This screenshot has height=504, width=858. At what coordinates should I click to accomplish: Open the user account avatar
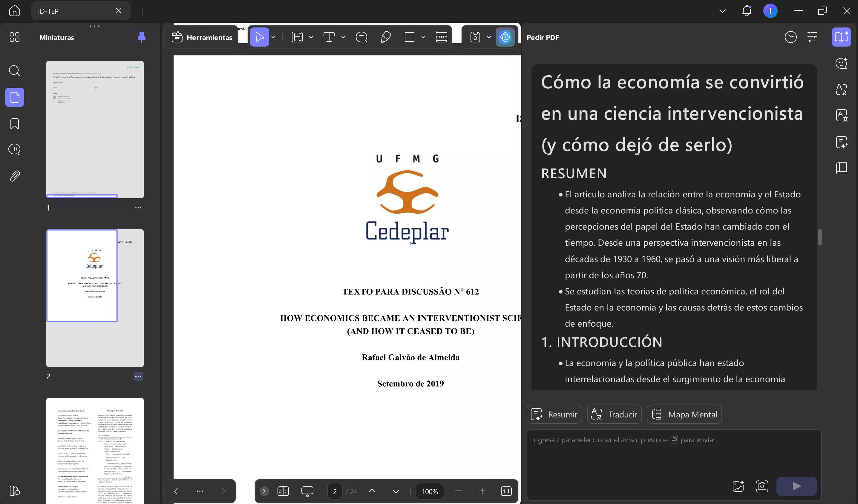(x=770, y=11)
